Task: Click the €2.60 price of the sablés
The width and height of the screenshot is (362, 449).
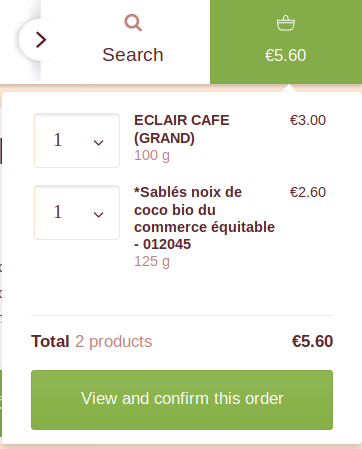Action: 308,192
